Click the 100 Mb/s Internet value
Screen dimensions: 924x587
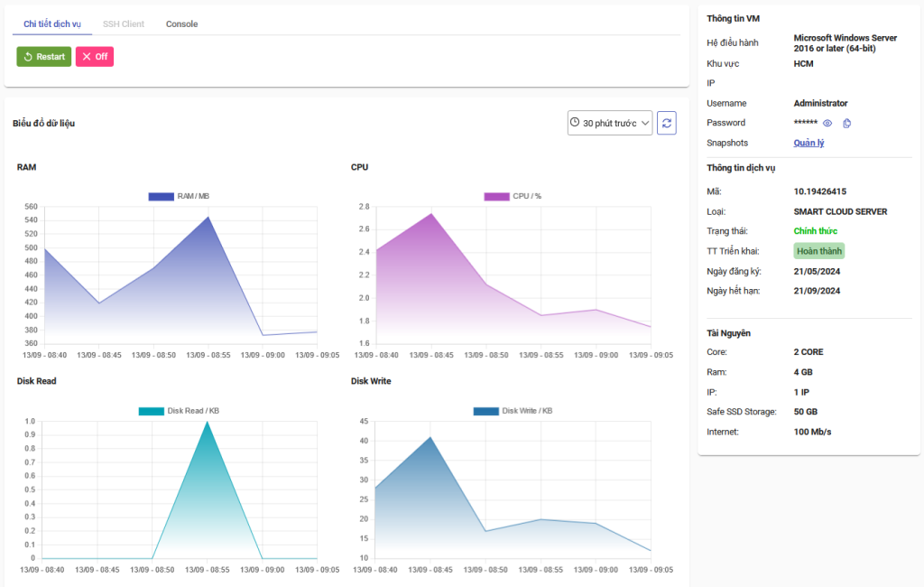click(812, 432)
